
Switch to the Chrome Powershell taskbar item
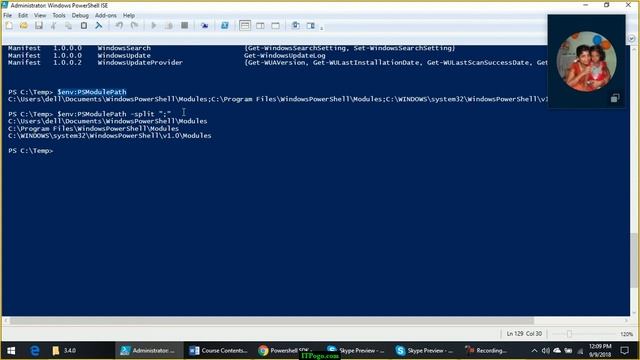pos(286,351)
